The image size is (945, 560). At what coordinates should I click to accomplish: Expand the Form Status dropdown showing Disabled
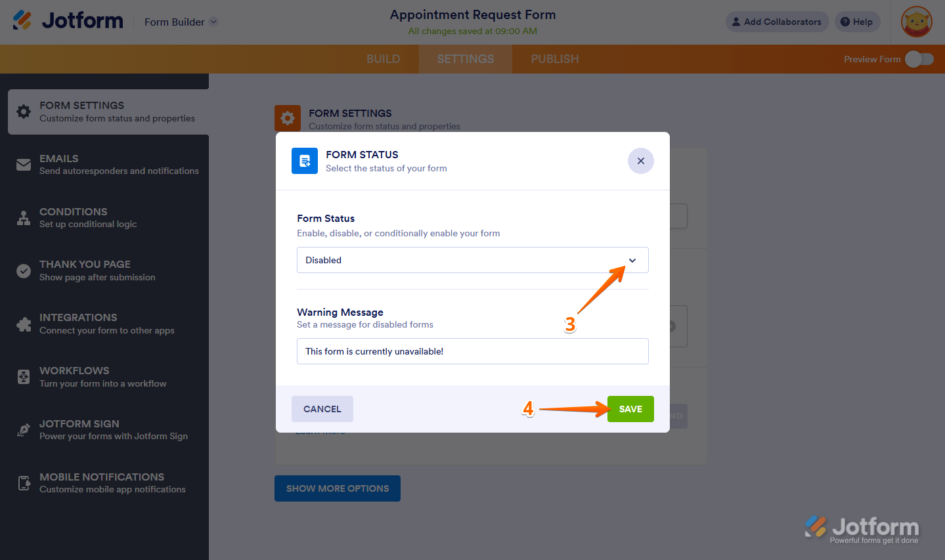click(472, 260)
